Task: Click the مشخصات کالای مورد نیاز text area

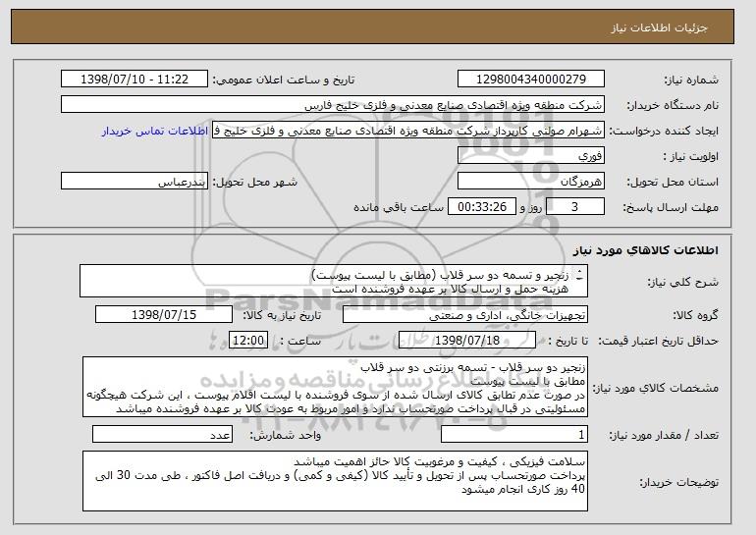Action: pyautogui.click(x=335, y=387)
